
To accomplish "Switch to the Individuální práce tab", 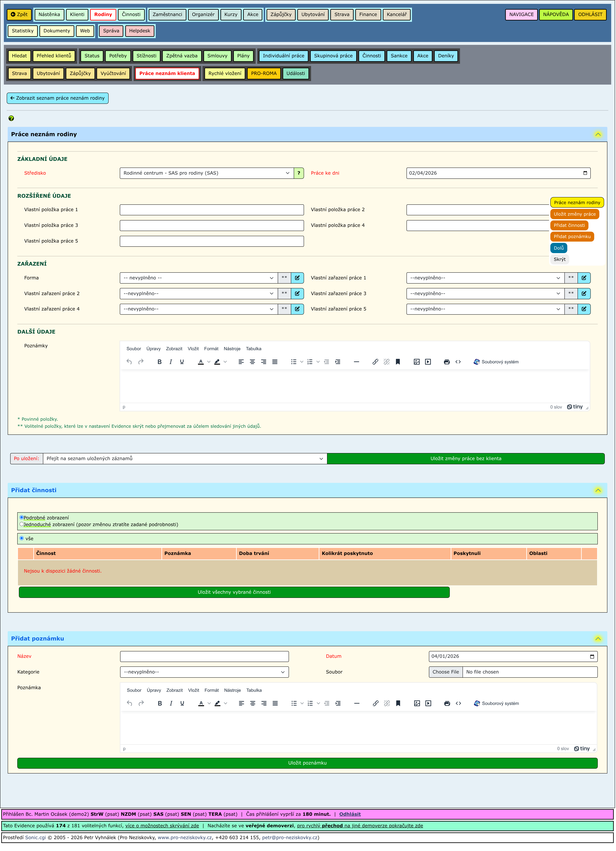I will [284, 56].
